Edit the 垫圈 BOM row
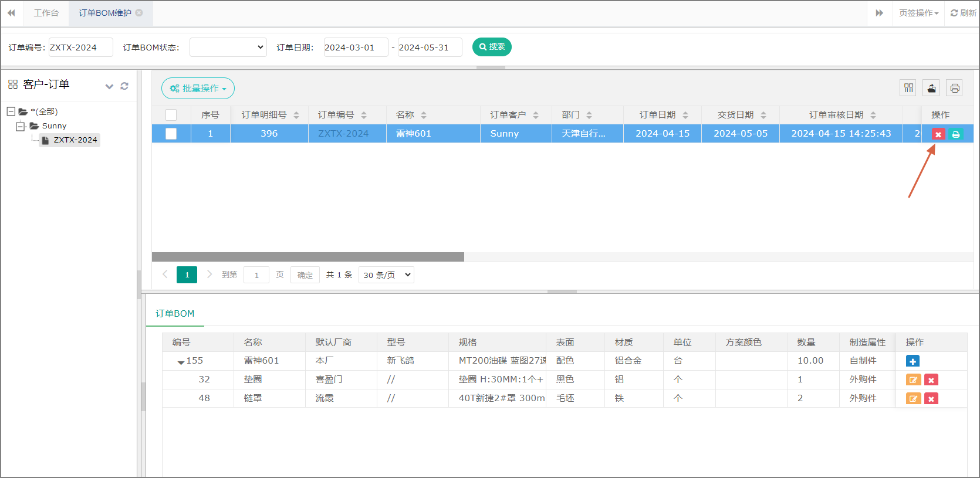Screen dimensions: 980x478 [913, 380]
